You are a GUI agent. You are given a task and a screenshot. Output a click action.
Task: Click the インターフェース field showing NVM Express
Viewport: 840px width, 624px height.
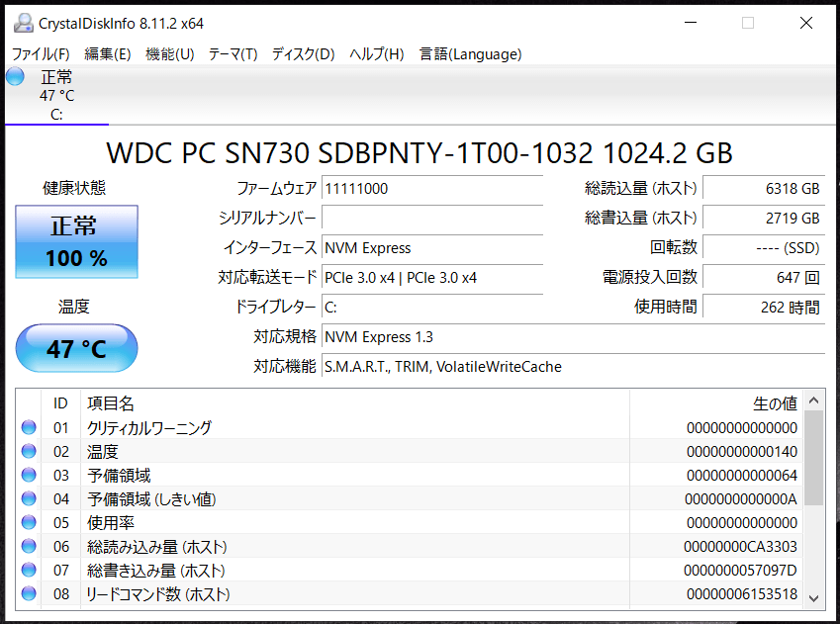(x=432, y=248)
